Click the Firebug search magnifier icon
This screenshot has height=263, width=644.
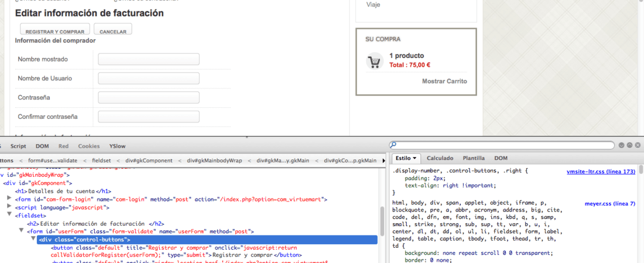point(393,145)
